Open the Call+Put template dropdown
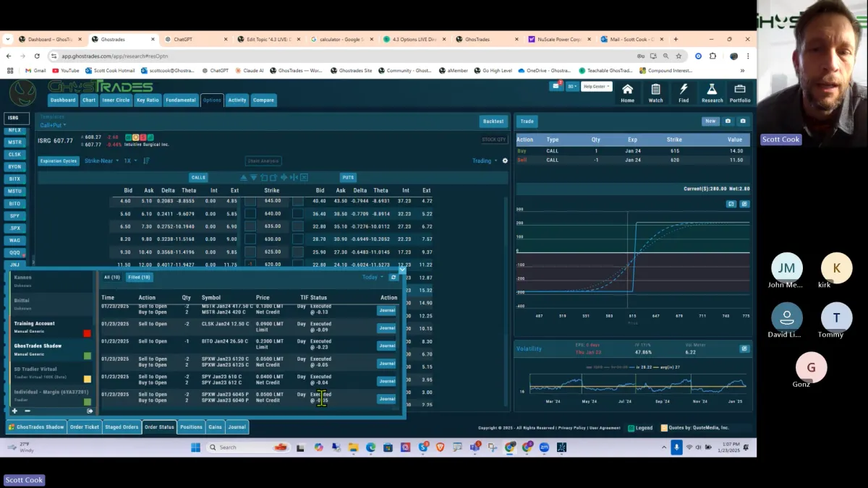The height and width of the screenshot is (488, 868). 53,125
